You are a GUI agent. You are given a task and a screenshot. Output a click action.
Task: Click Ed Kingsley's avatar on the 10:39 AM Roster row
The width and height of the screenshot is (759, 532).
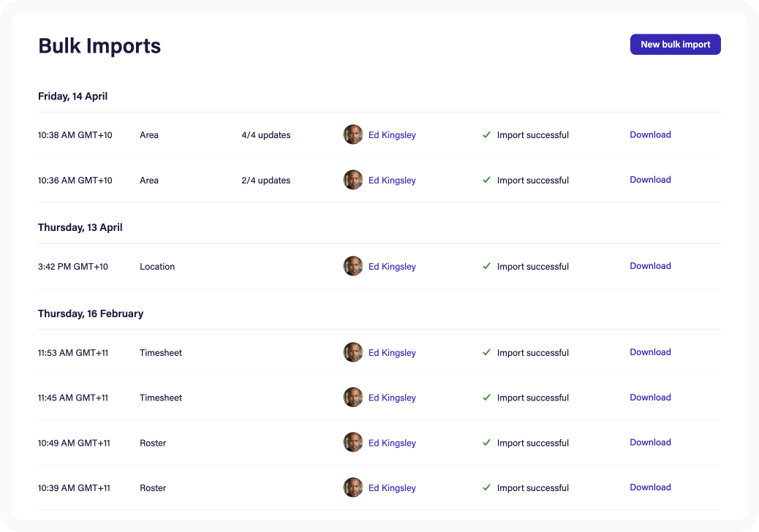(x=353, y=487)
